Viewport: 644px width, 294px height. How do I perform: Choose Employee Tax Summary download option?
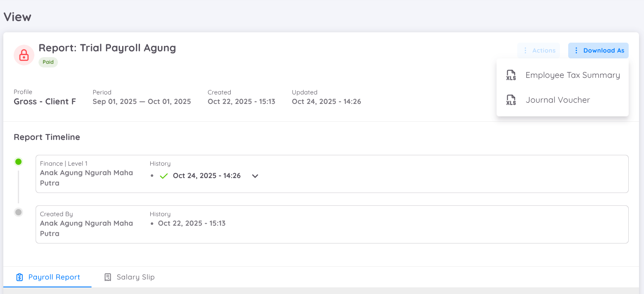572,75
